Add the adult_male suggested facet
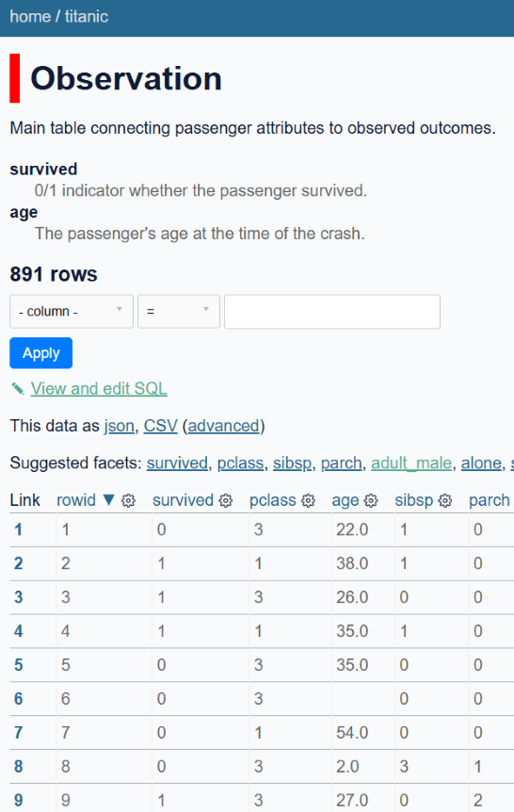 coord(411,463)
